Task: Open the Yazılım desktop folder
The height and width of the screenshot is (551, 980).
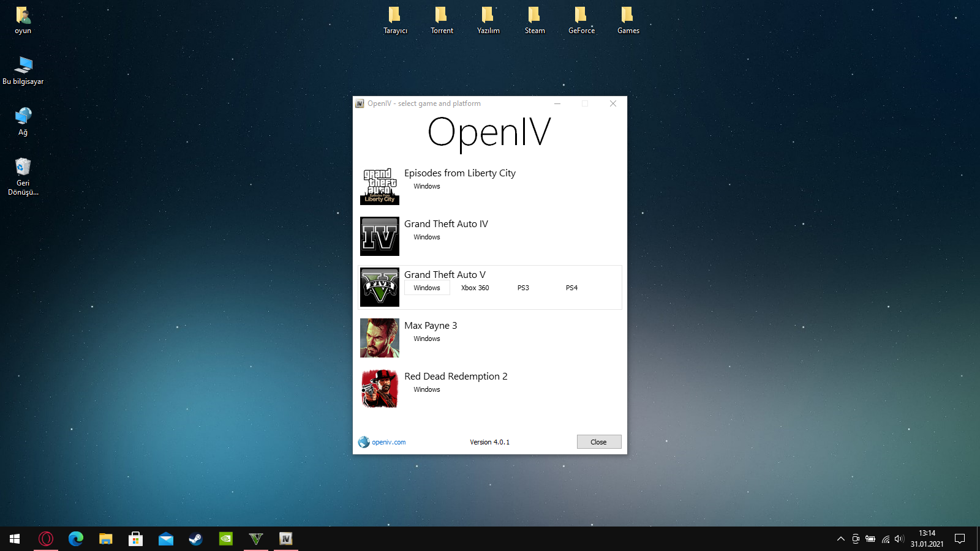Action: click(x=488, y=21)
